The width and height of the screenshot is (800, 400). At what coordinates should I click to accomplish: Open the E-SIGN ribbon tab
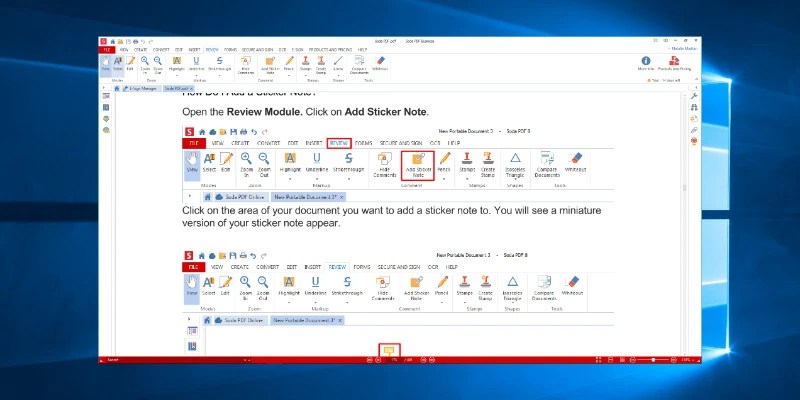(298, 50)
